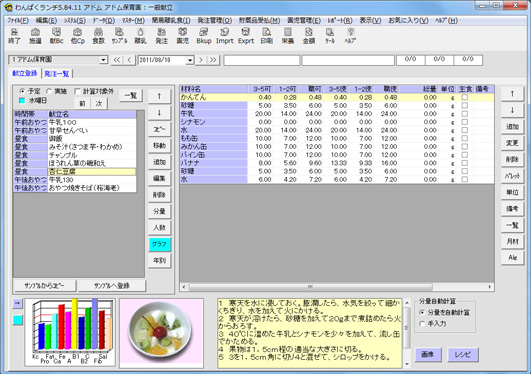Open the 編集(E) menu
This screenshot has width=531, height=374.
click(x=46, y=21)
